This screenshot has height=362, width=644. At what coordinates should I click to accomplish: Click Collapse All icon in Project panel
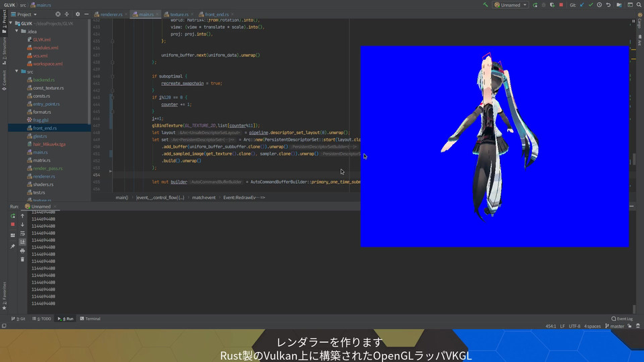coord(67,14)
